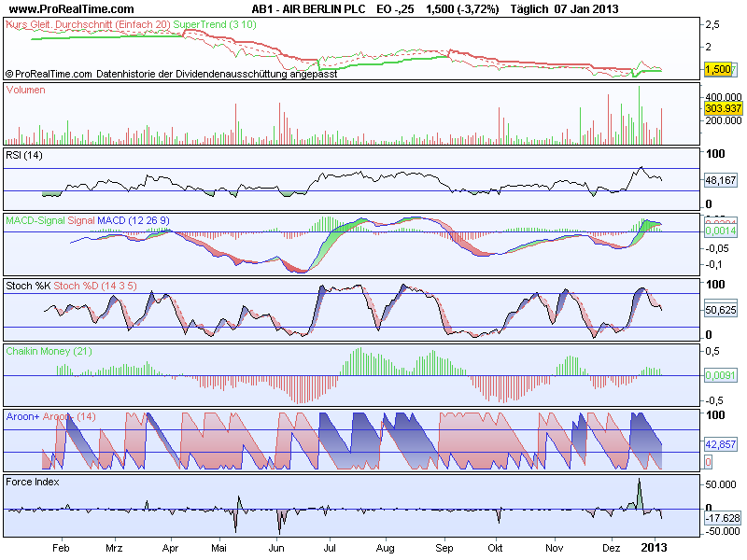Select the MACD-Signal indicator label
This screenshot has height=560, width=747.
[35, 220]
